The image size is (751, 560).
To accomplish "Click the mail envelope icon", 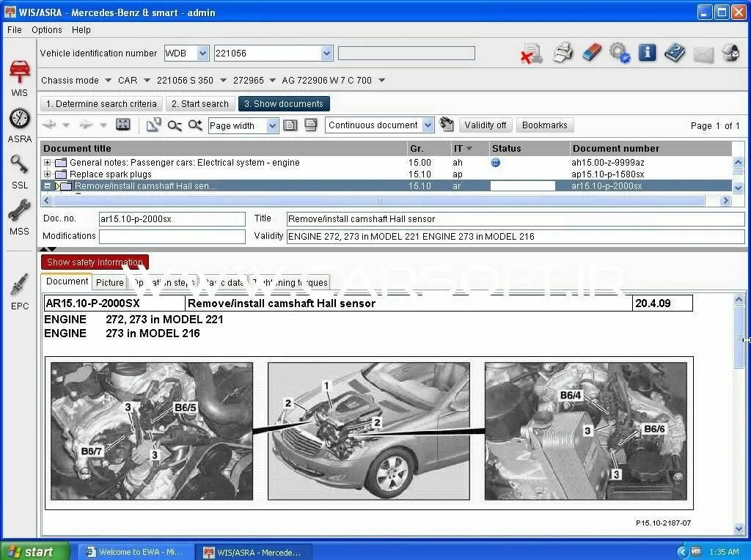I will 703,55.
